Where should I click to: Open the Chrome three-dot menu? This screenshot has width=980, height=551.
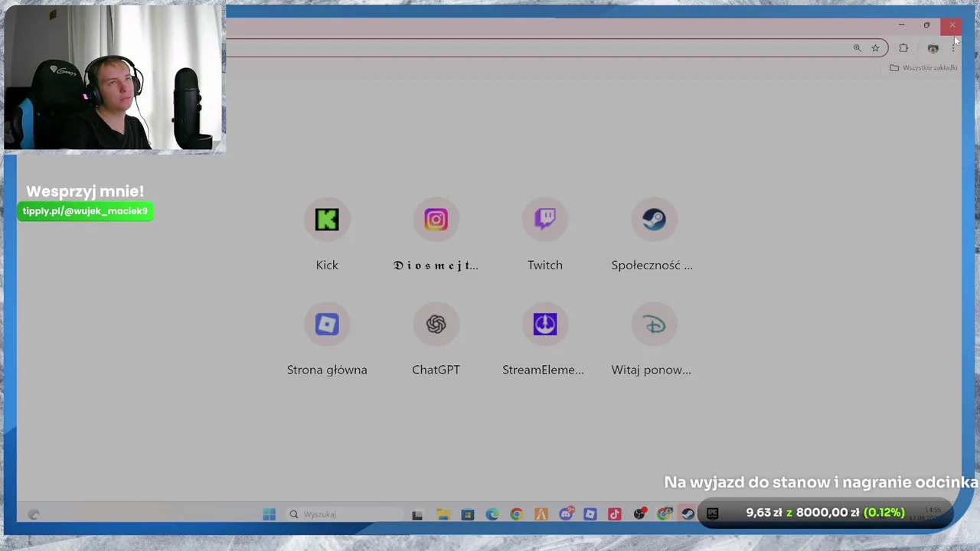coord(953,48)
